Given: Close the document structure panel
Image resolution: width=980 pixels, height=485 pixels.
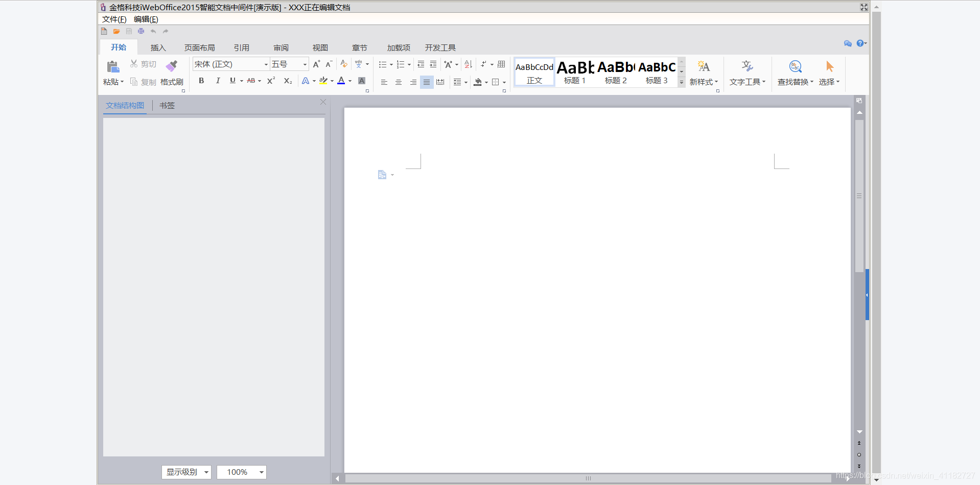Looking at the screenshot, I should coord(323,102).
